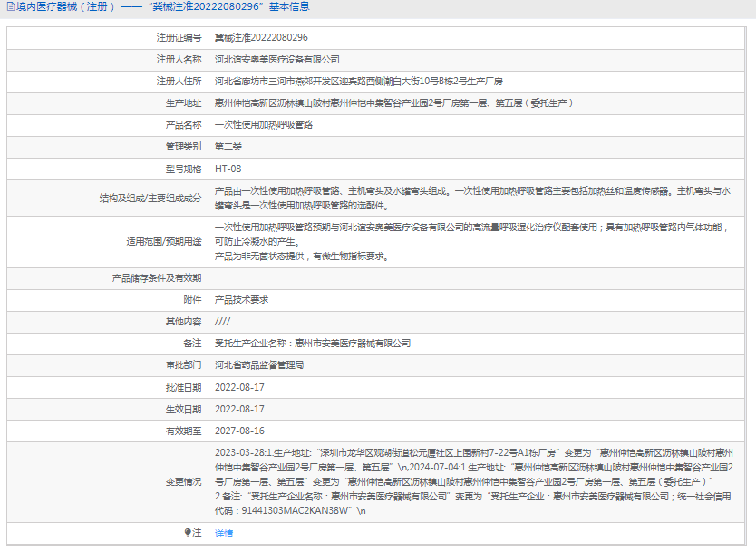Select the 适用范围/预期用途 label
The width and height of the screenshot is (756, 552).
click(x=164, y=241)
